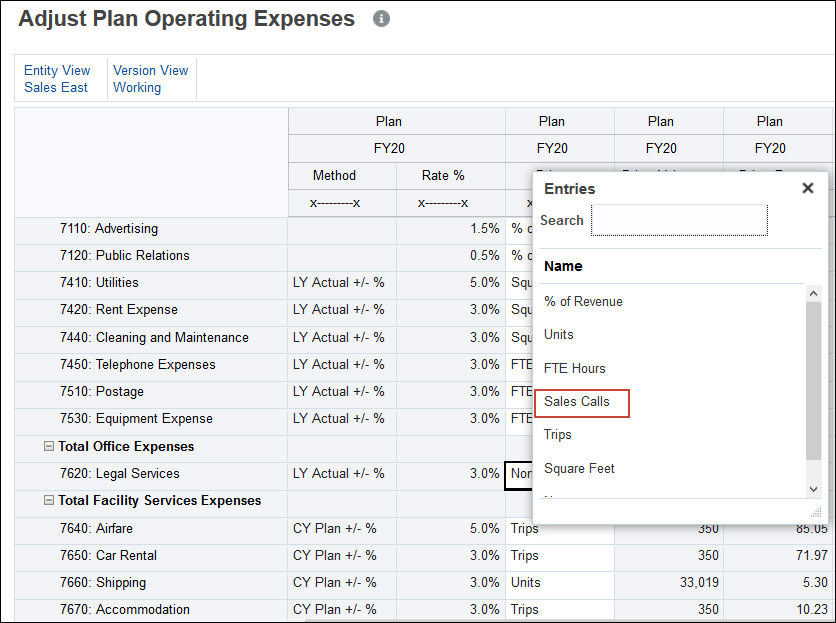836x623 pixels.
Task: Select Sales Calls from the Entries list
Action: [580, 402]
